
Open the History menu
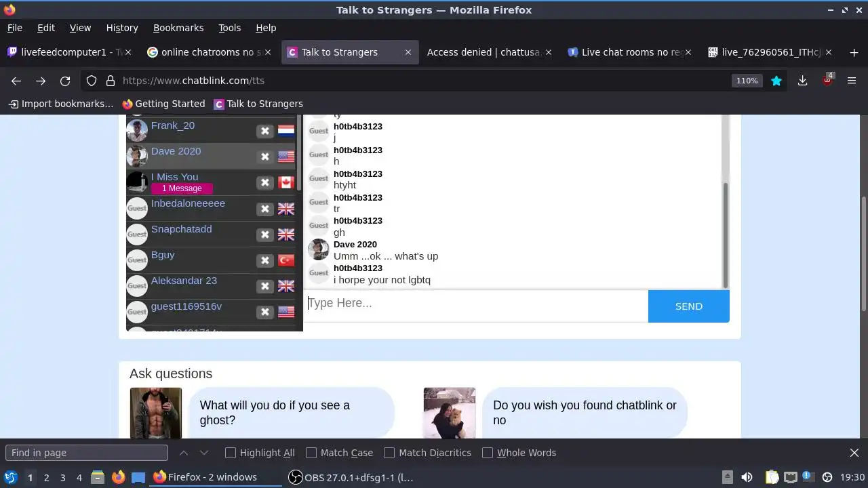[122, 28]
